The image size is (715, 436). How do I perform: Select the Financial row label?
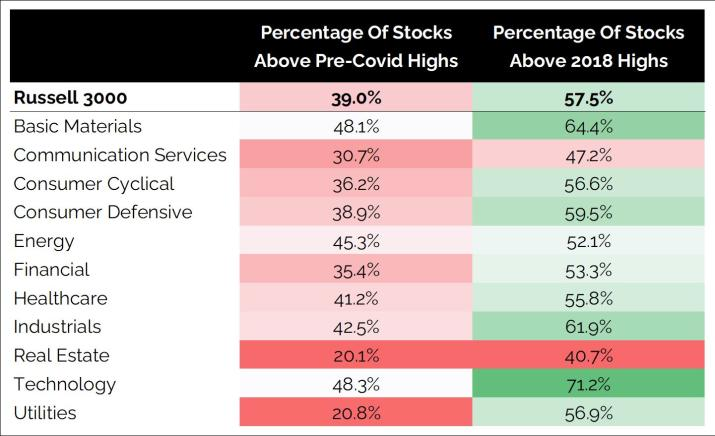tap(51, 270)
